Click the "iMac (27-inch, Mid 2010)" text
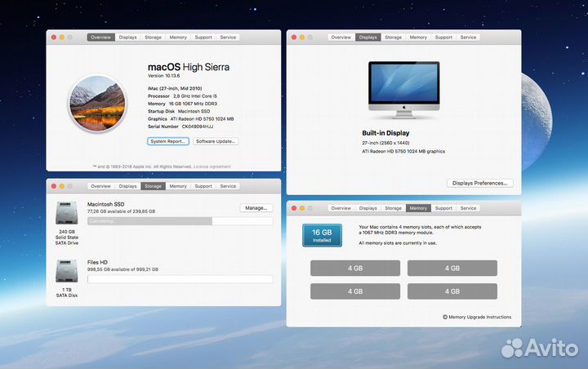Image resolution: width=588 pixels, height=369 pixels. click(175, 88)
